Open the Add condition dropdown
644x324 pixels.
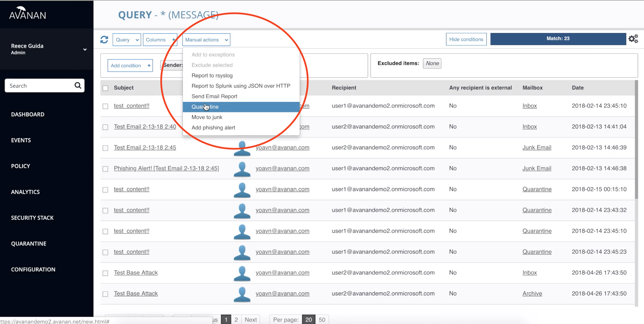pos(130,66)
